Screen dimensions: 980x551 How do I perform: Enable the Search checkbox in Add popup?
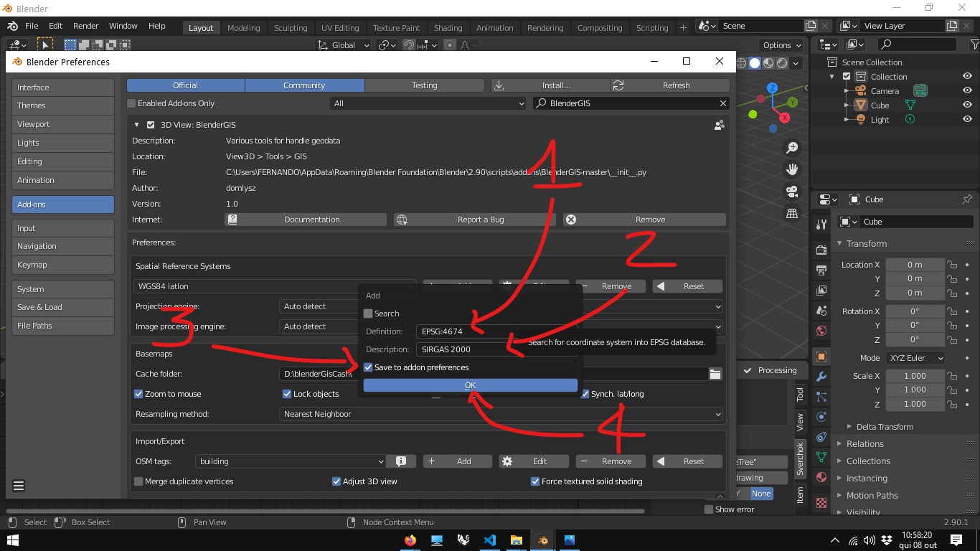pos(369,314)
